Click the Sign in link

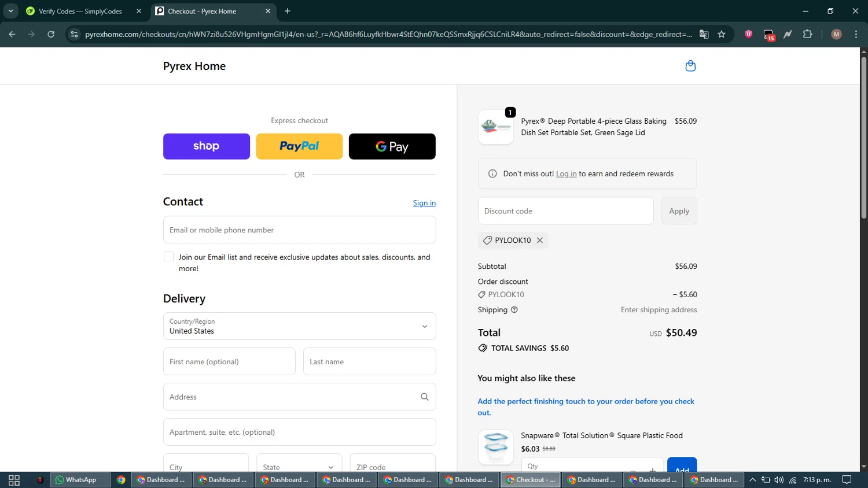424,203
